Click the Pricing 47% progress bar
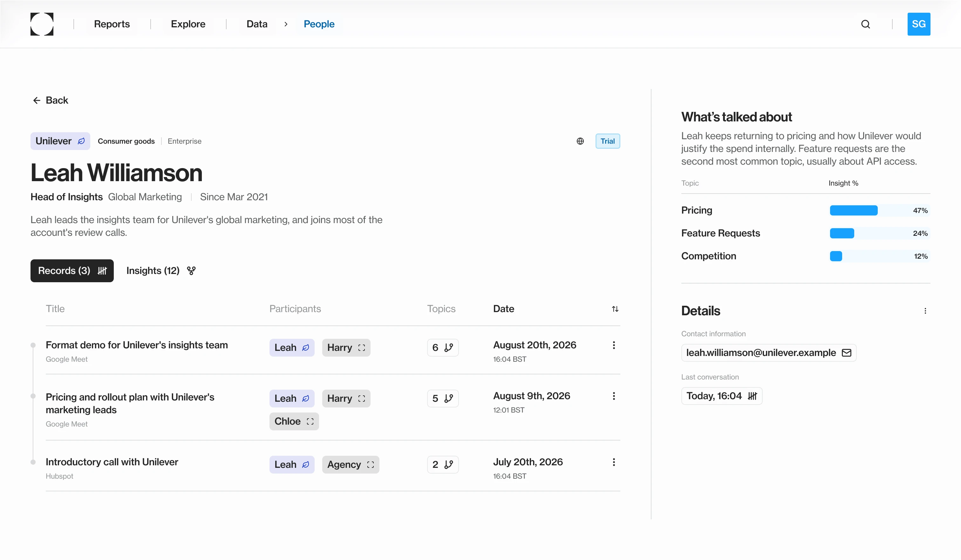Viewport: 961px width, 560px height. 880,211
